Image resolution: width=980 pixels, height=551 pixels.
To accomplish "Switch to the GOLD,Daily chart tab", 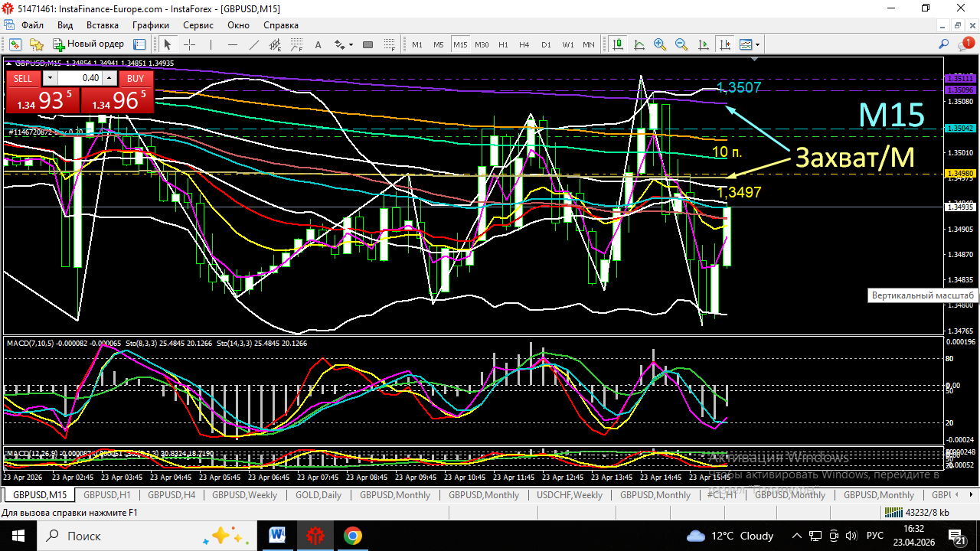I will (318, 495).
